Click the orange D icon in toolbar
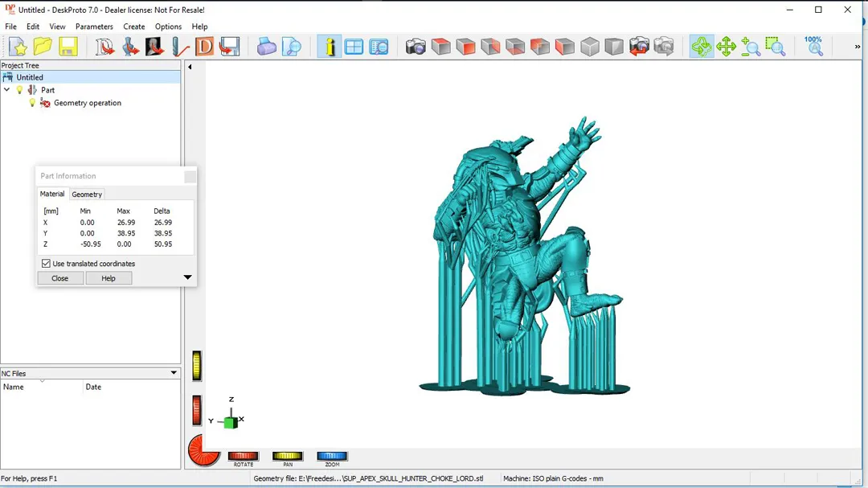 coord(204,47)
